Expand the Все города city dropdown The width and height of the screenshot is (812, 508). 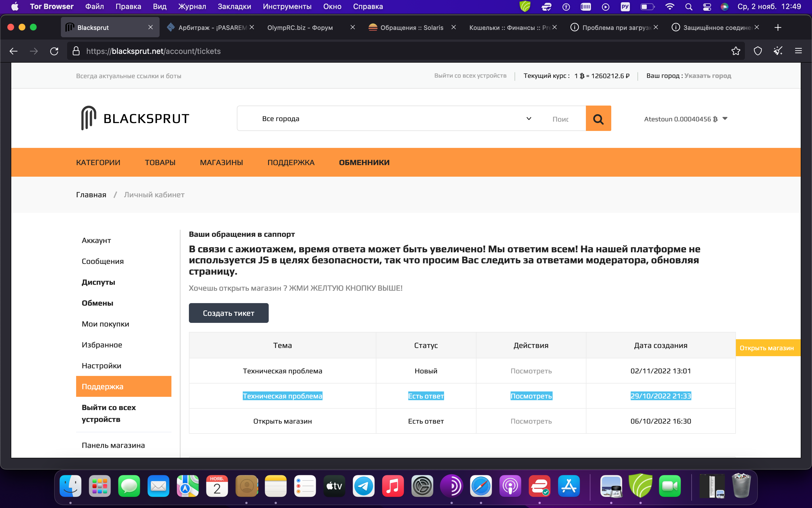tap(397, 119)
